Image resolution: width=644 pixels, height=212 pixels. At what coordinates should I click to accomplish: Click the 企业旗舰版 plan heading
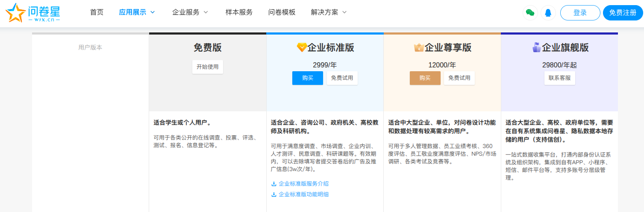tap(565, 47)
